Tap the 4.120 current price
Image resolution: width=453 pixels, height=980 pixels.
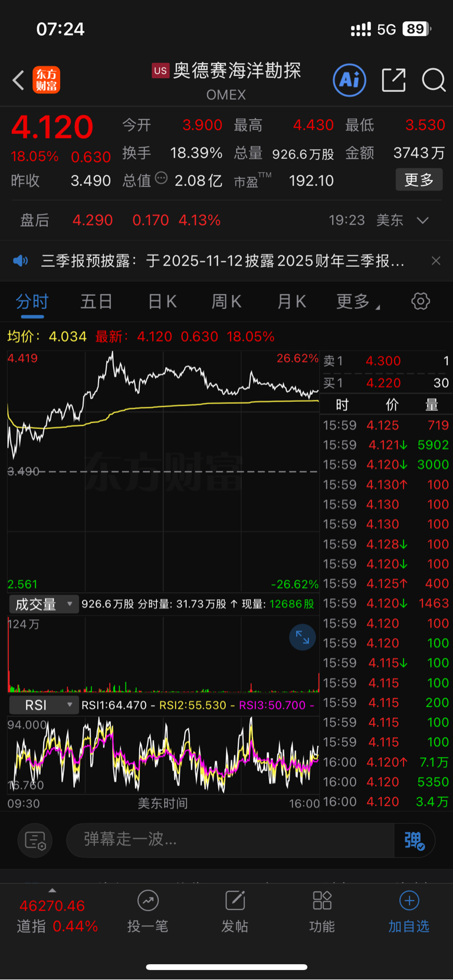tap(52, 127)
